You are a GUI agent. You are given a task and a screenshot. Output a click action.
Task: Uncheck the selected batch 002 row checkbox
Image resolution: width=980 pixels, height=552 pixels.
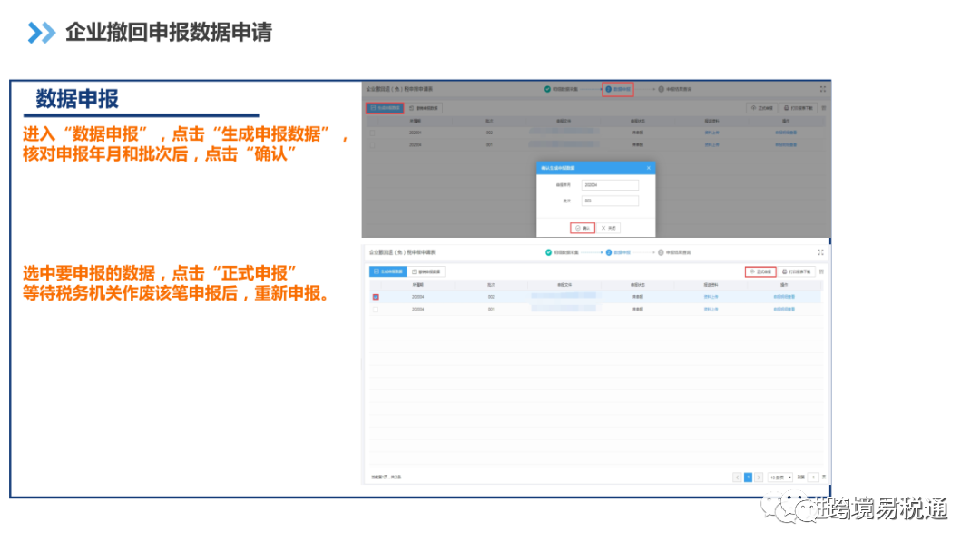tap(376, 296)
